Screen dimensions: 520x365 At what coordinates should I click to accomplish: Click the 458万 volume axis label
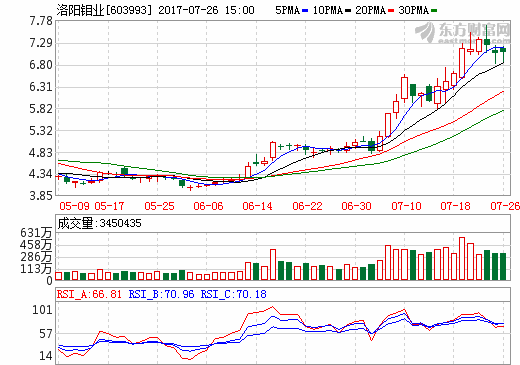coord(36,245)
